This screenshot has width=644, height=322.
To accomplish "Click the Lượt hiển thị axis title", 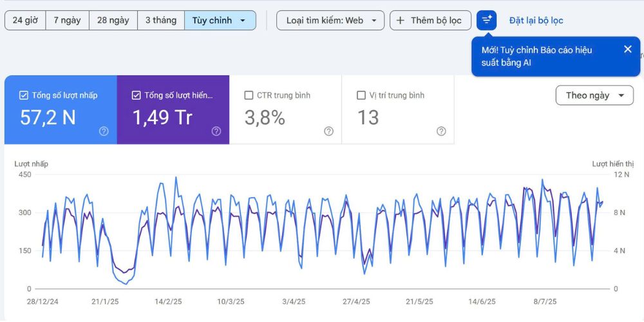I will tap(613, 164).
